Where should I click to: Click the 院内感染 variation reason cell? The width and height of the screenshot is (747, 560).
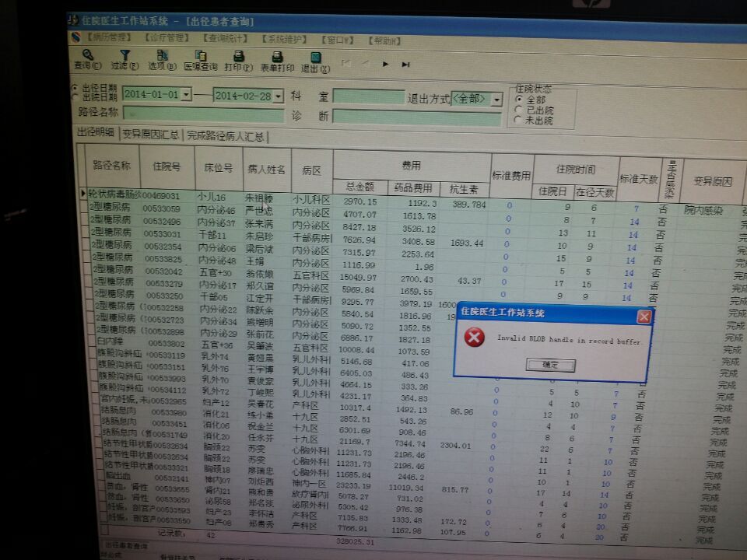pos(703,210)
